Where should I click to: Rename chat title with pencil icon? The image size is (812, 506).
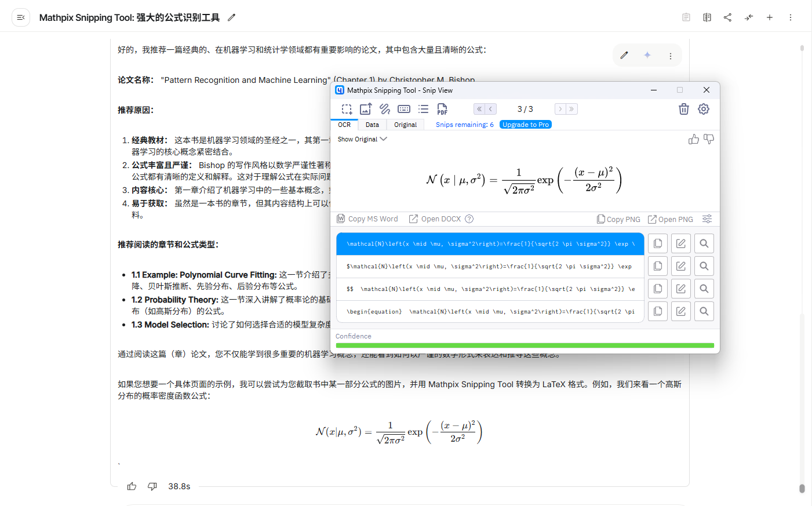click(x=231, y=17)
